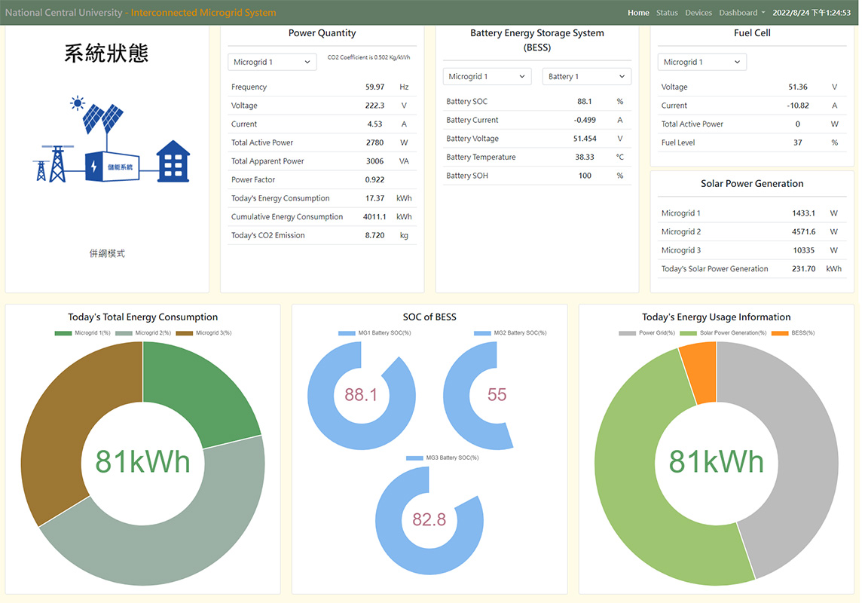Screen dimensions: 868x603
Task: Click the blue house building icon
Action: coord(173,161)
